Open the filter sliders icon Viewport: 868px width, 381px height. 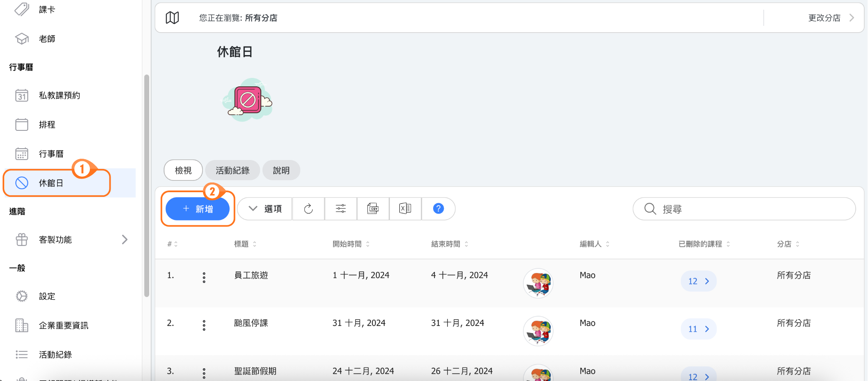point(341,209)
